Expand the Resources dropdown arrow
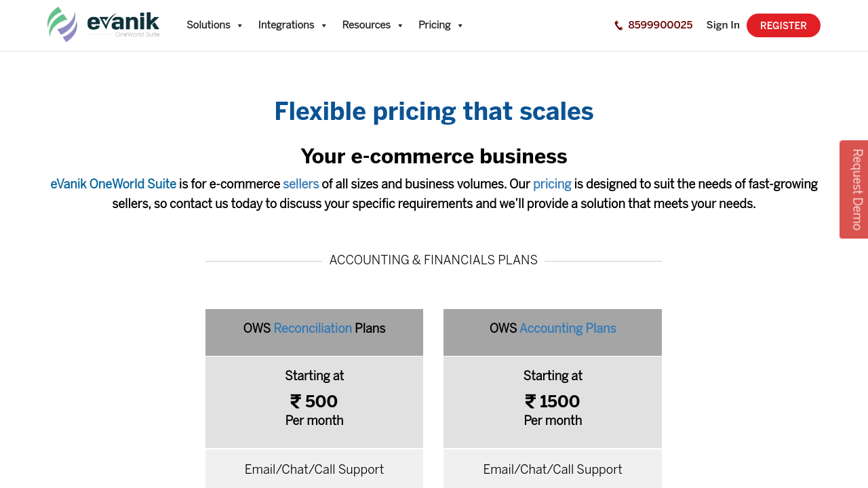Viewport: 868px width, 488px height. tap(400, 26)
